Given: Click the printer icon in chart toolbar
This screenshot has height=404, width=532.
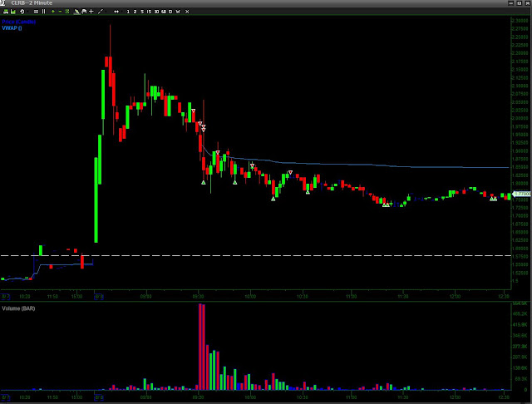Looking at the screenshot, I should [84, 12].
